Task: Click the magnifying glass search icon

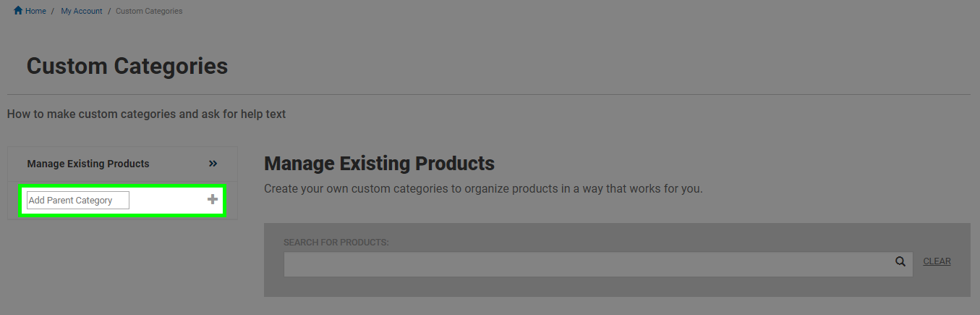Action: pos(900,262)
